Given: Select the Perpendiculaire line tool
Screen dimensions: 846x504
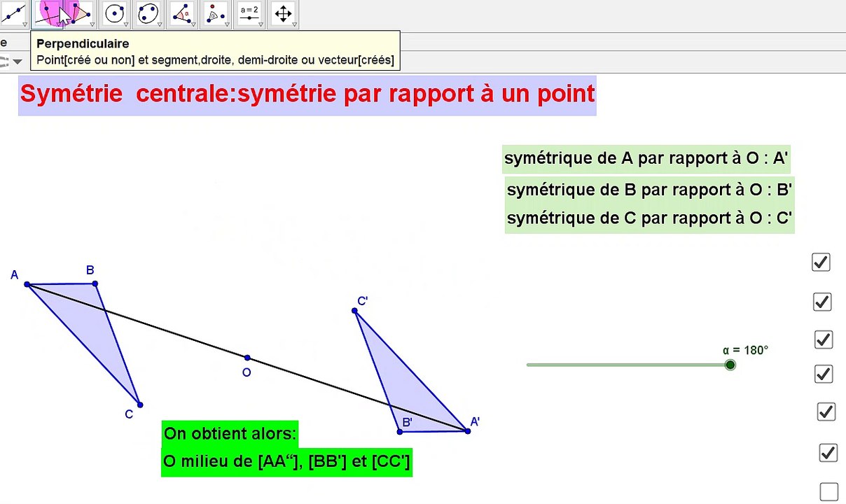Looking at the screenshot, I should [x=48, y=13].
